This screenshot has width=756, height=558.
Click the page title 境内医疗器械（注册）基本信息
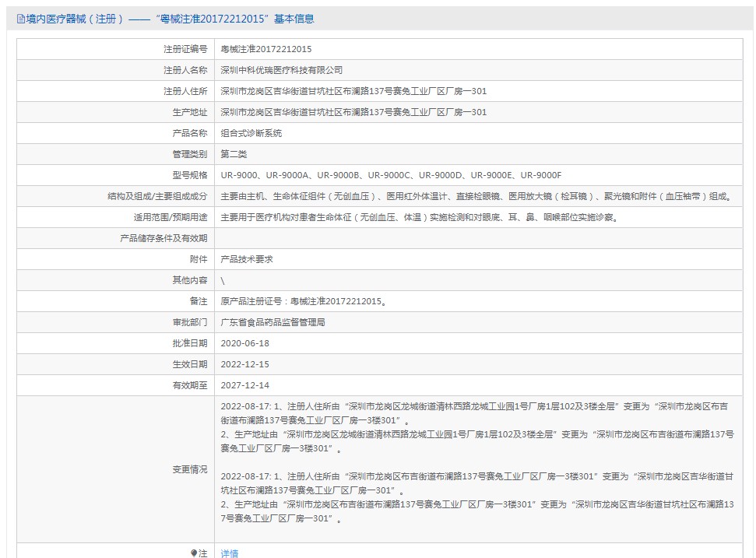(170, 19)
